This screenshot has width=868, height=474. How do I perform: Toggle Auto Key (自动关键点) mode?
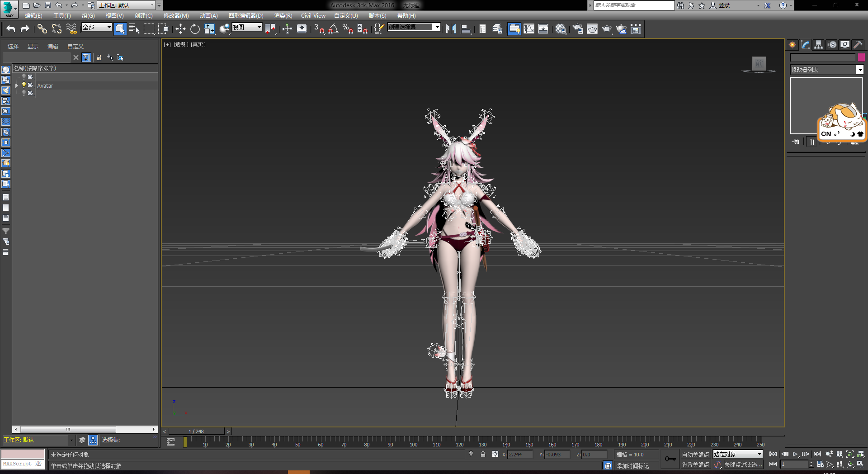695,455
